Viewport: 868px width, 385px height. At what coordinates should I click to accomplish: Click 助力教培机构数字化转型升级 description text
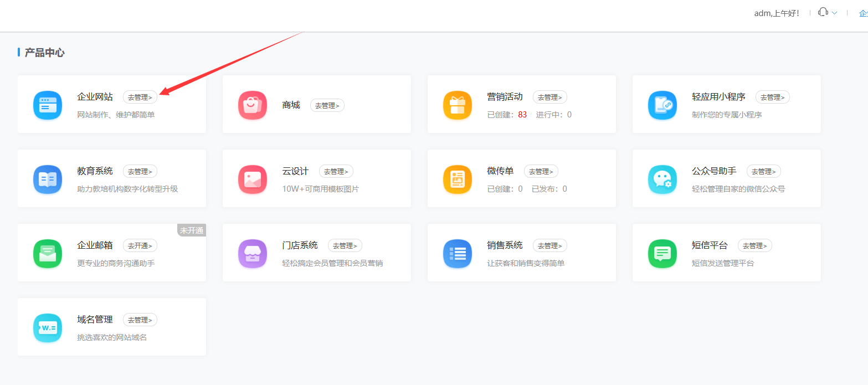point(127,189)
